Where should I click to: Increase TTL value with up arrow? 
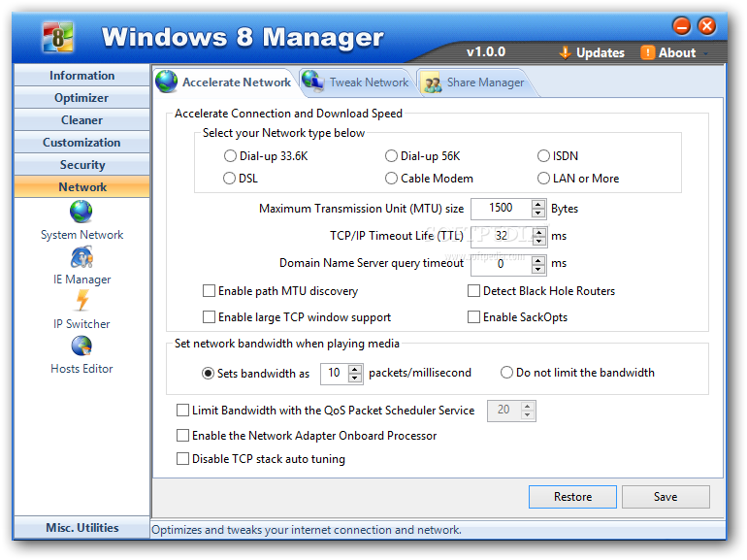tap(538, 231)
